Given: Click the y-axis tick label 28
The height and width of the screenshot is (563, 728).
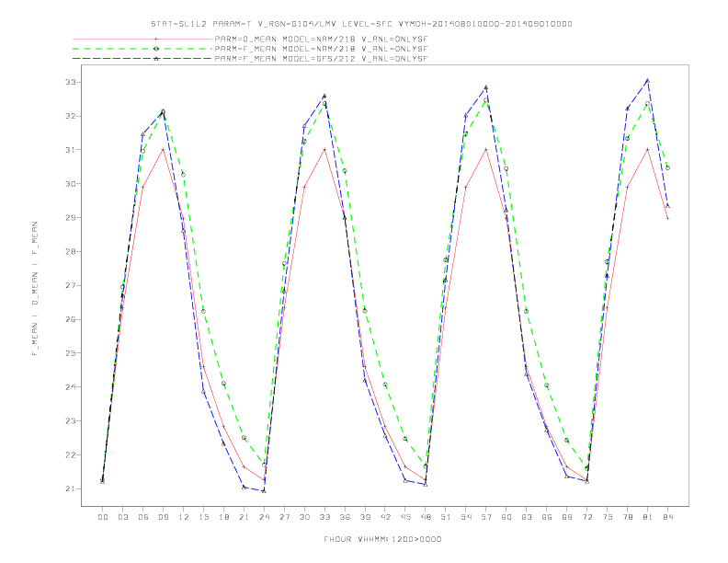Looking at the screenshot, I should click(71, 252).
